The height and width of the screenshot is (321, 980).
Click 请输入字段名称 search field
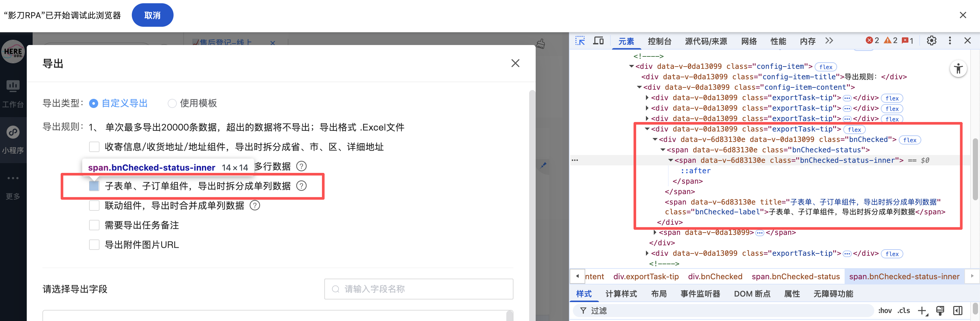coord(419,289)
